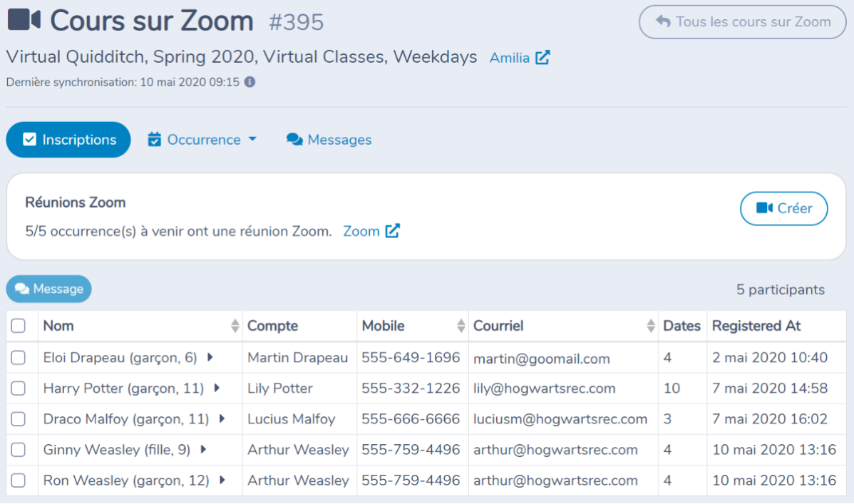Expand details arrow for Draco Malfoy

click(222, 418)
